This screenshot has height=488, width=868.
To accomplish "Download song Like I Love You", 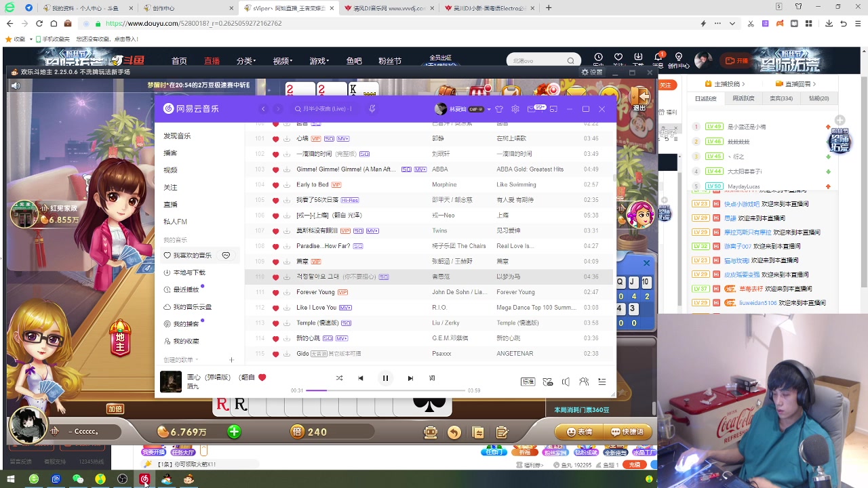I will coord(287,308).
